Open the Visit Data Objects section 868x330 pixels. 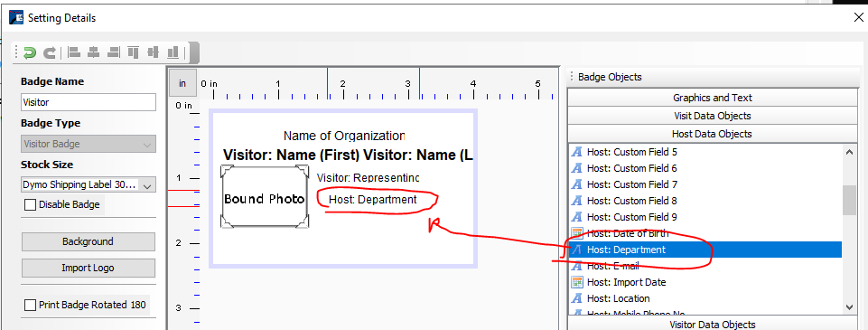tap(712, 116)
